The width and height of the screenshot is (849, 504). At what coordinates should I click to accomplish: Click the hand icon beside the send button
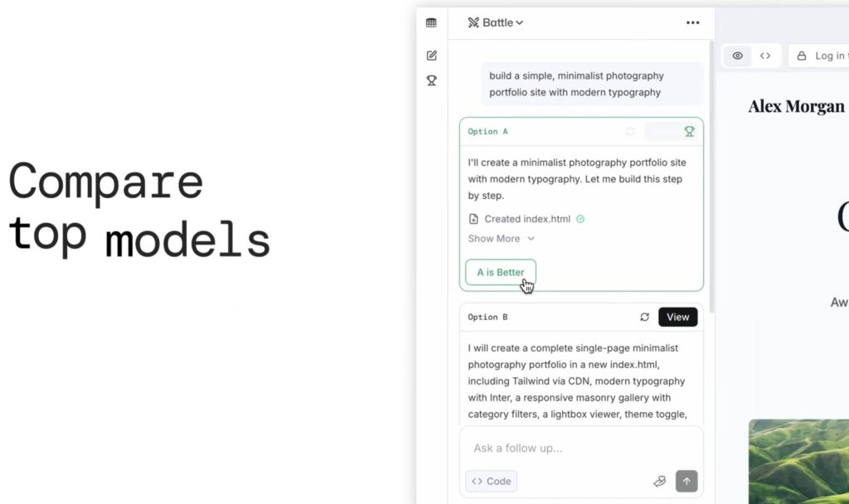click(x=660, y=481)
